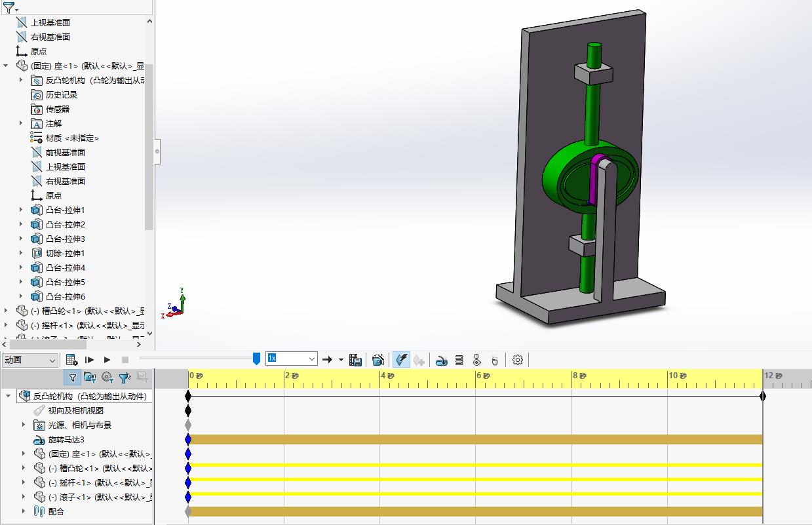Image resolution: width=812 pixels, height=525 pixels.
Task: Open Motion Study Properties gear icon
Action: coord(518,359)
